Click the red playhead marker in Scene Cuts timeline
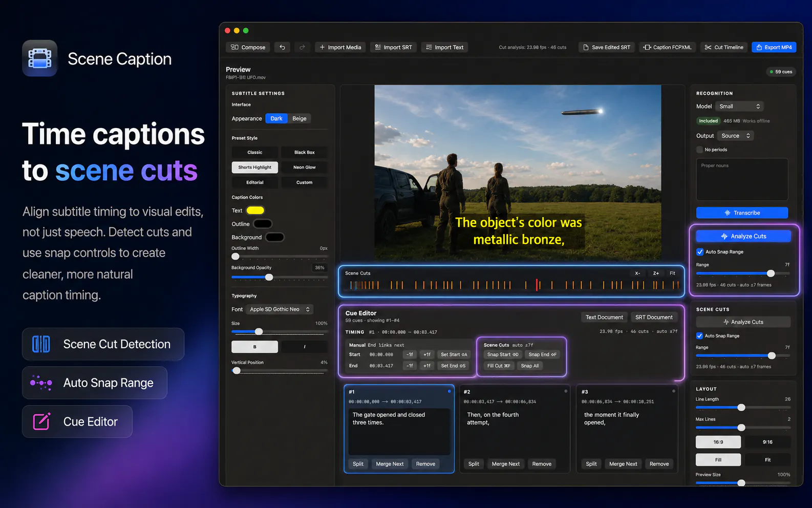812x508 pixels. coord(537,285)
